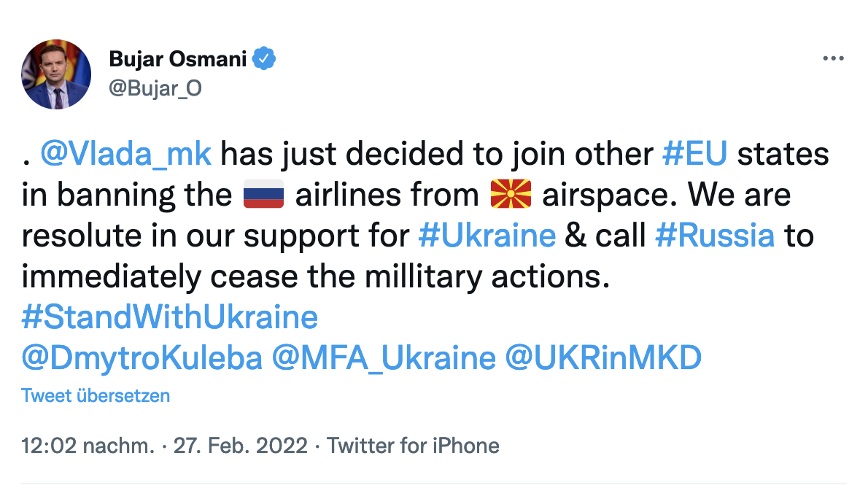Open Bujar Osmani's profile picture
Screen dimensions: 868x496
pos(56,74)
